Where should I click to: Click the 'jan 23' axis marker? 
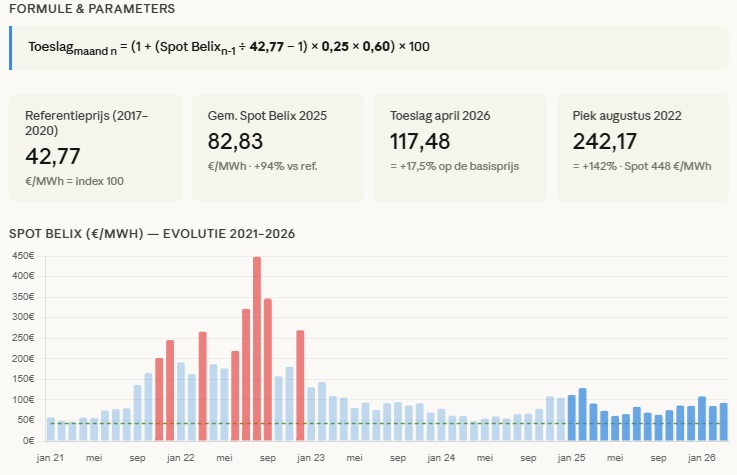click(x=312, y=458)
